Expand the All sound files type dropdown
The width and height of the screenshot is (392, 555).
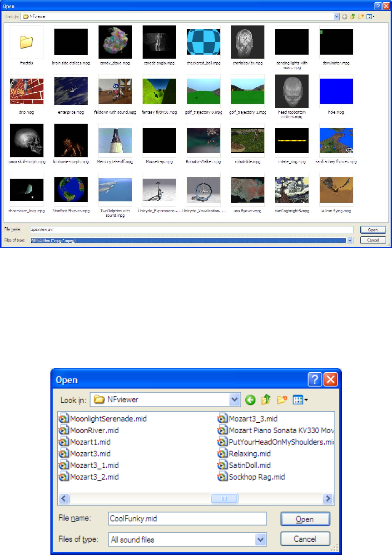260,540
